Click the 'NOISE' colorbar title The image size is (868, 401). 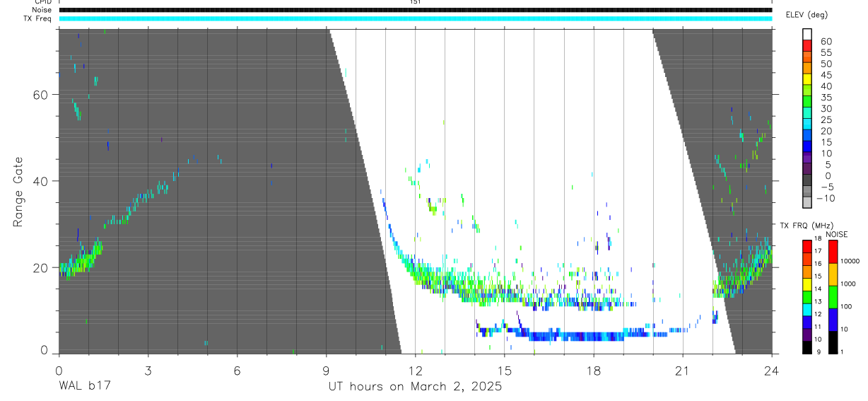click(x=837, y=235)
